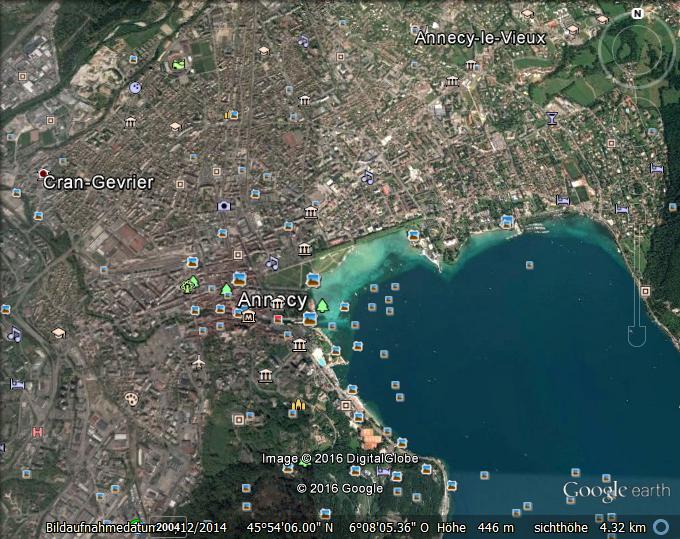The height and width of the screenshot is (539, 680).
Task: Open the Annecy-le-Vieux place label
Action: pyautogui.click(x=480, y=38)
